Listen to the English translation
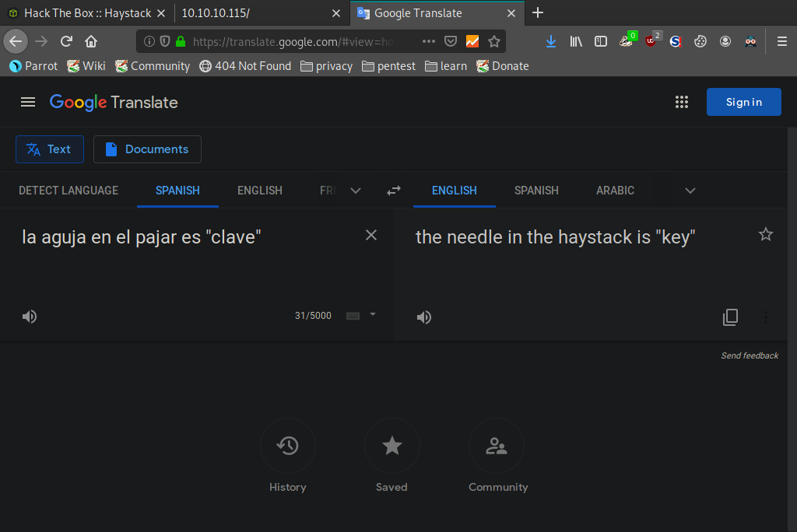797x532 pixels. 424,317
